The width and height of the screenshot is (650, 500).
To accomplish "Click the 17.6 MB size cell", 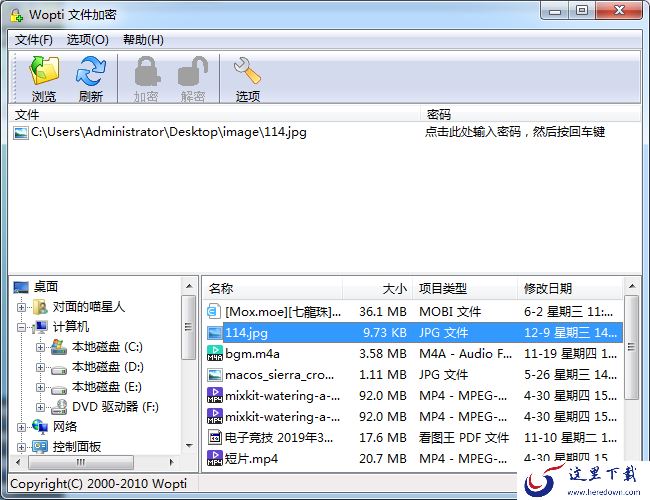I will (383, 437).
